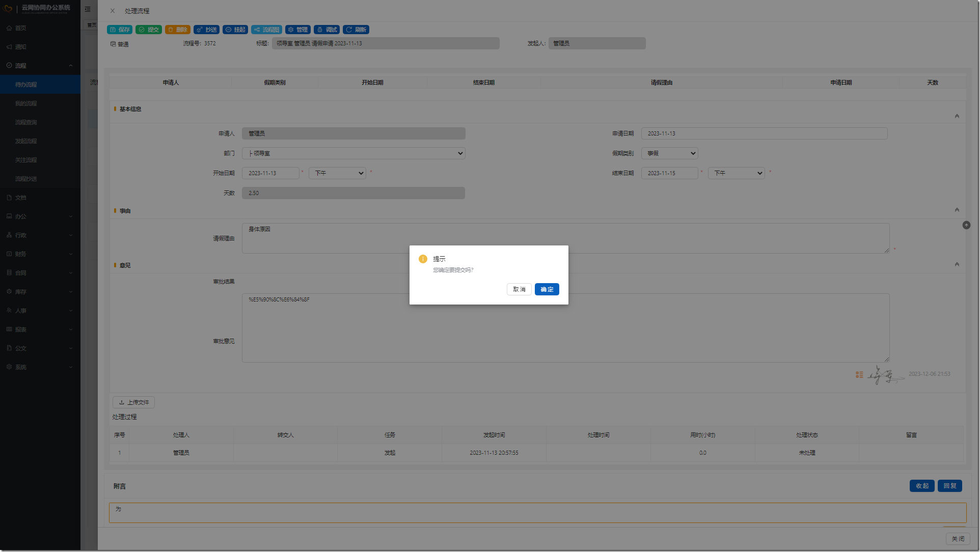This screenshot has width=980, height=552.
Task: Collapse the 事由 section
Action: point(957,210)
